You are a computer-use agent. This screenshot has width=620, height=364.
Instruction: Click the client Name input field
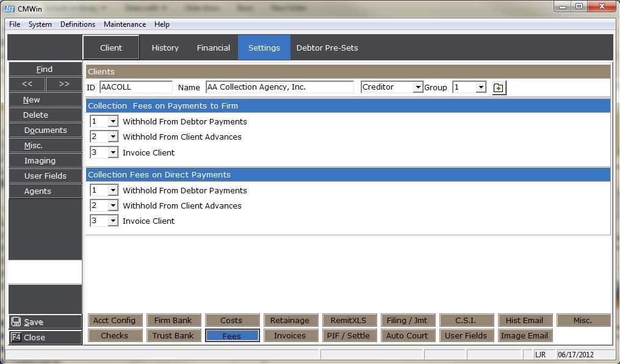[x=279, y=87]
